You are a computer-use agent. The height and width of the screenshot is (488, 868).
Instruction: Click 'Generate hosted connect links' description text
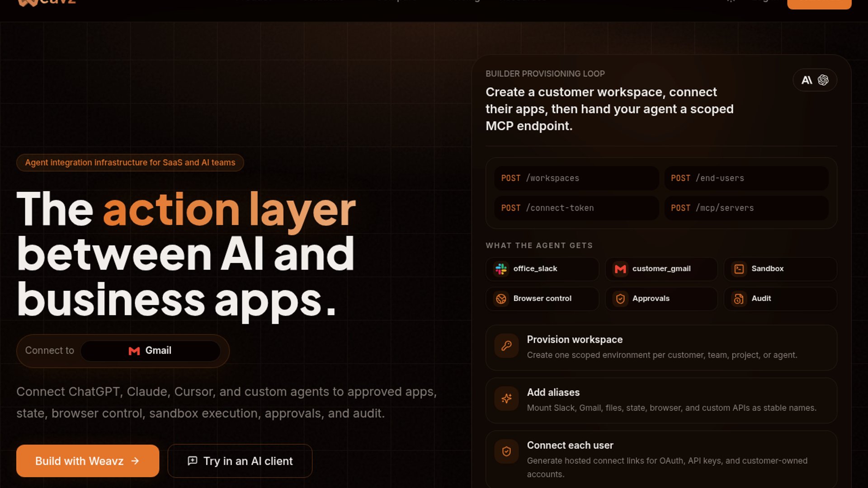667,467
